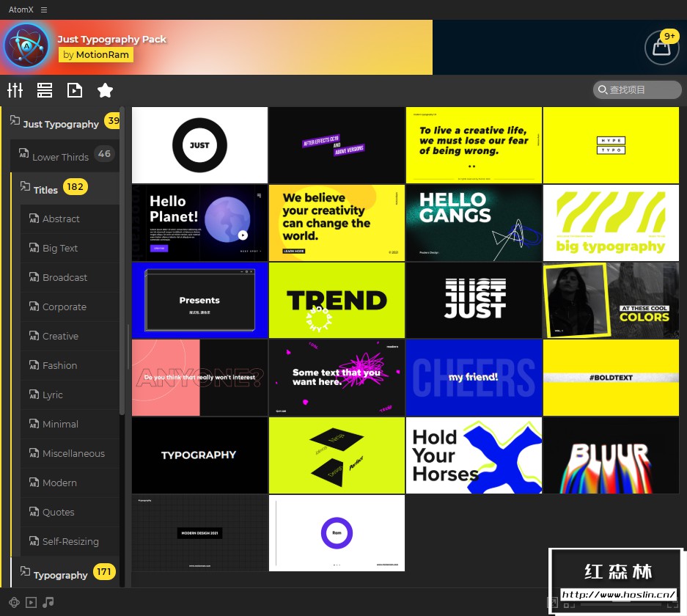Viewport: 687px width, 616px height.
Task: Select the Self-Resizing subcategory
Action: [70, 541]
